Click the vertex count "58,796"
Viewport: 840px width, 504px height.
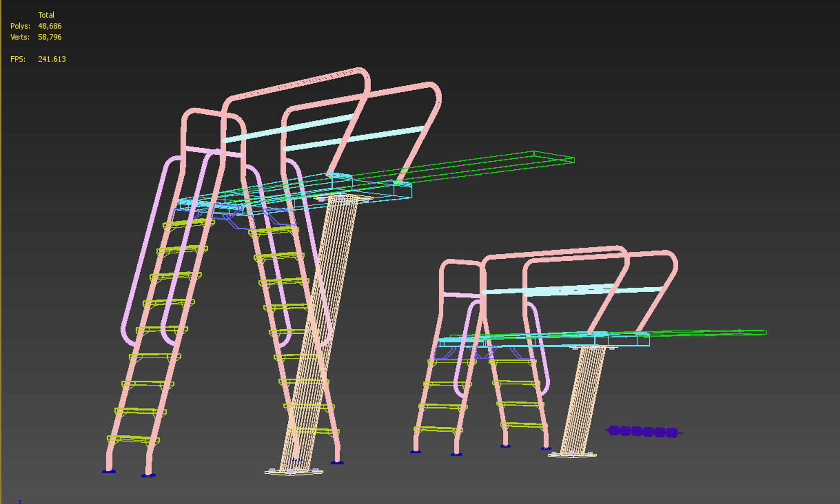pyautogui.click(x=50, y=37)
